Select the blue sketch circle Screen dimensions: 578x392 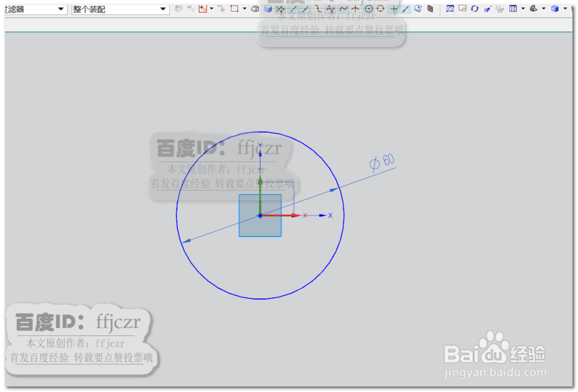259,298
